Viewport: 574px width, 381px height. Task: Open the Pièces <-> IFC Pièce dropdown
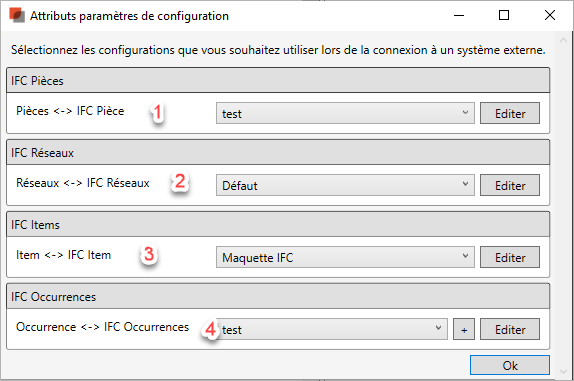tap(345, 113)
